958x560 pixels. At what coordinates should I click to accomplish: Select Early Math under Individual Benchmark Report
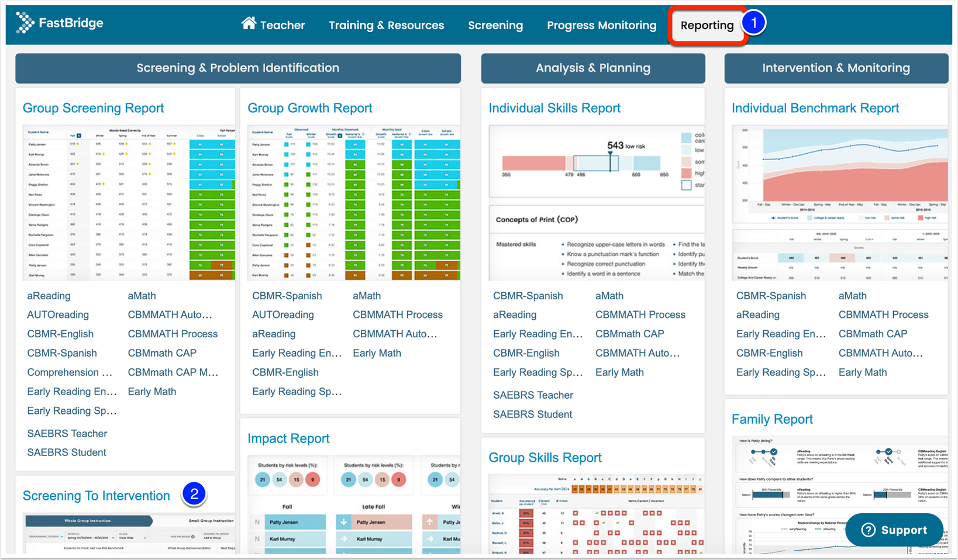862,372
